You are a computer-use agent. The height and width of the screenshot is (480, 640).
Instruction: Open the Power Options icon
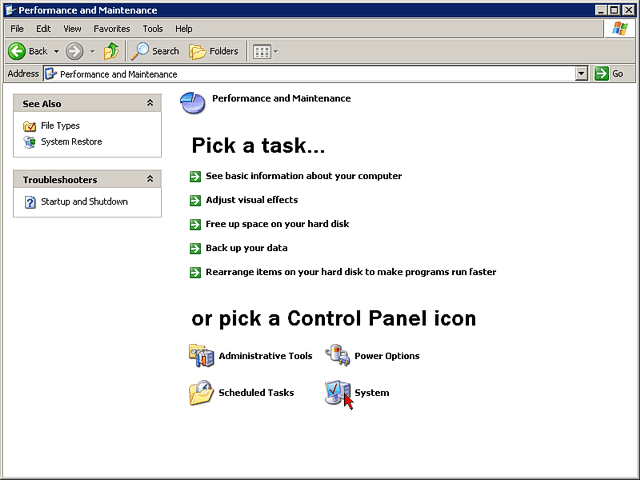pyautogui.click(x=338, y=355)
